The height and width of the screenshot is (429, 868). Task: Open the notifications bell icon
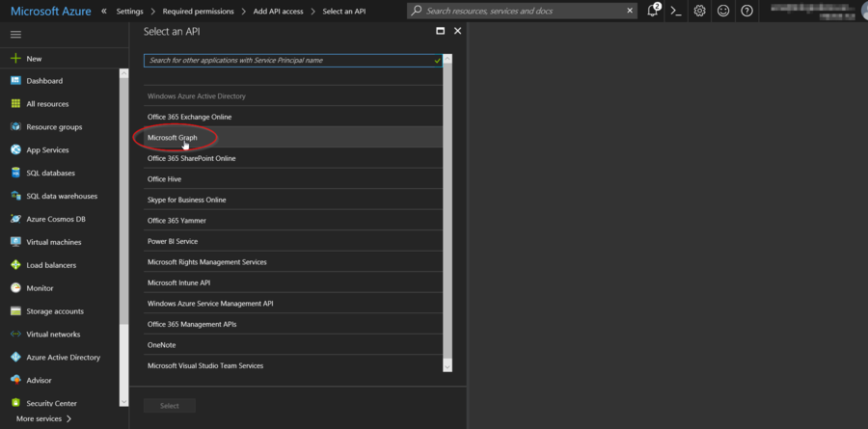point(654,11)
